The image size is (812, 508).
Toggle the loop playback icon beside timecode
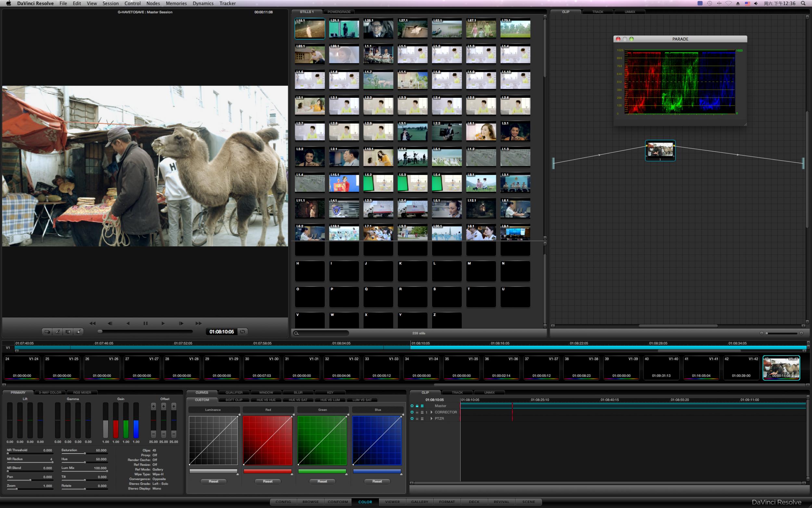coord(242,332)
